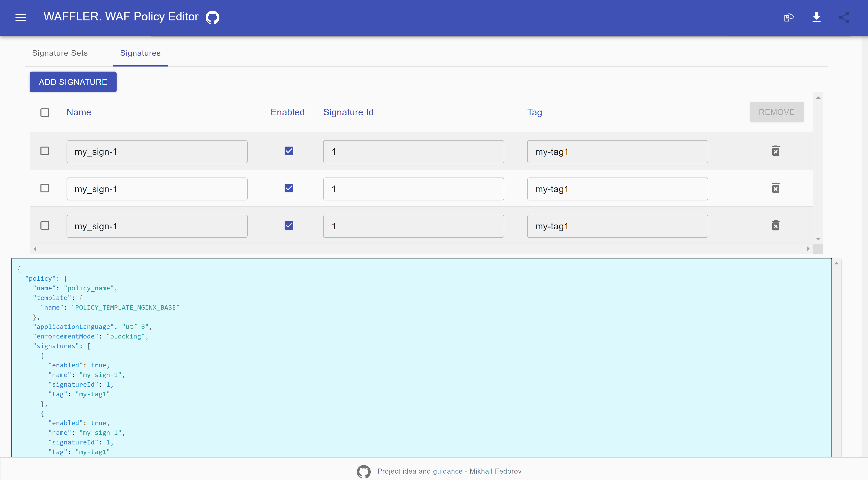Toggle the select-all checkbox in table header
868x480 pixels.
[45, 112]
